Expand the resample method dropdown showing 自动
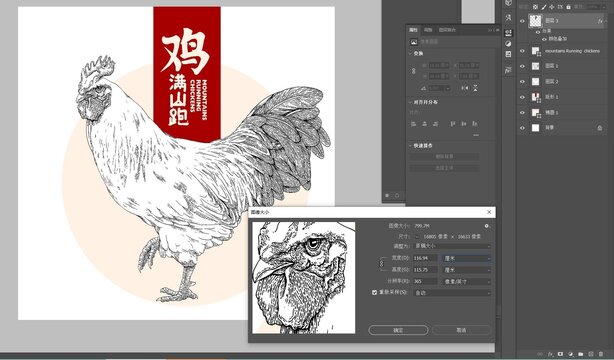 coord(452,293)
